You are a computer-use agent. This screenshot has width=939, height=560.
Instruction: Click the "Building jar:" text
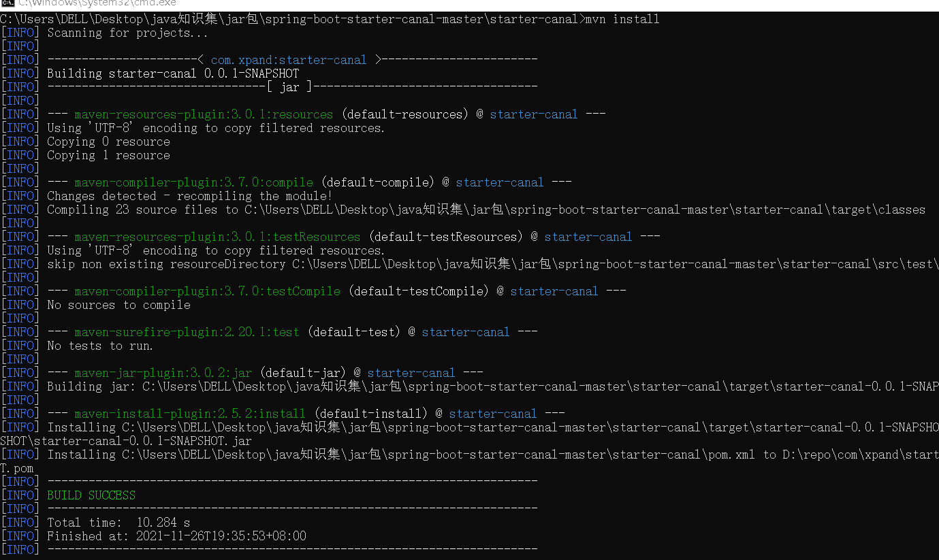tap(91, 386)
